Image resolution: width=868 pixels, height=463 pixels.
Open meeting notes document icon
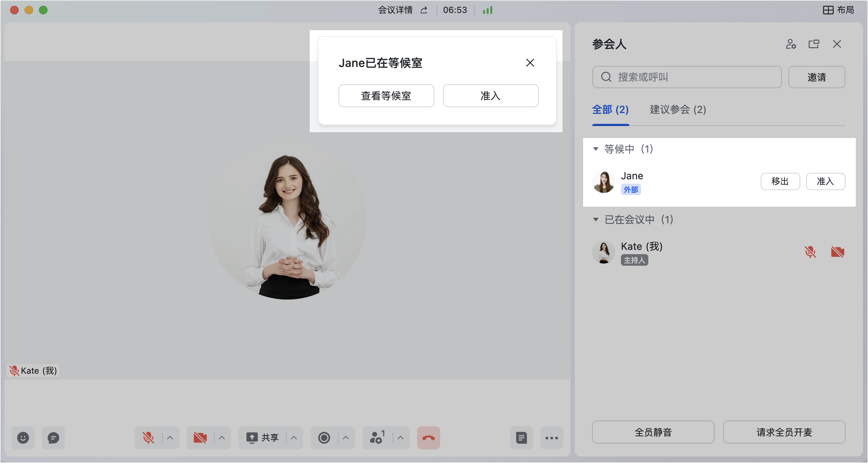[522, 438]
